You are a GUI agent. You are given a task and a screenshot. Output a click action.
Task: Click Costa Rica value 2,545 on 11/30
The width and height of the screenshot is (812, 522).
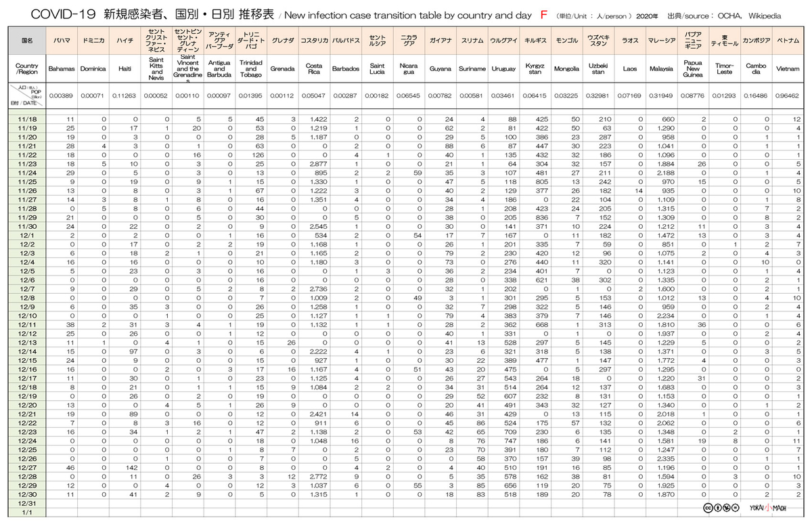click(318, 225)
